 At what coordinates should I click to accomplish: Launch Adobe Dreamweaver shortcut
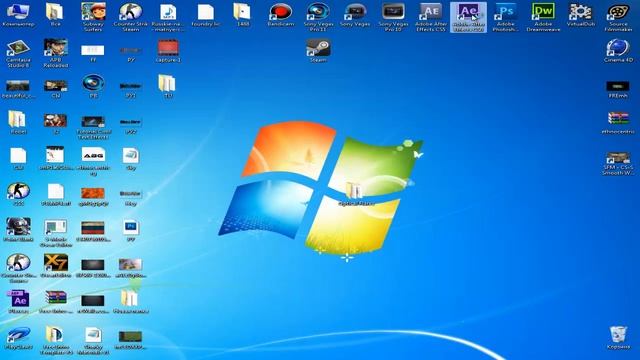pyautogui.click(x=543, y=17)
